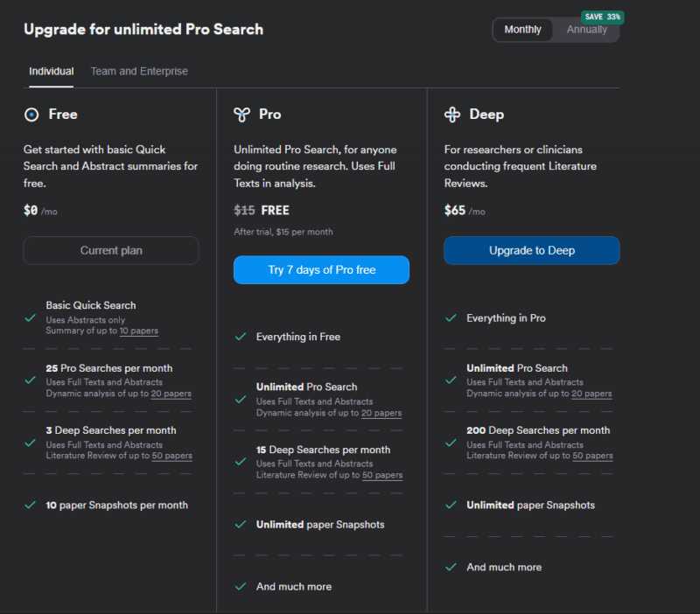Select Monthly billing
This screenshot has width=700, height=614.
pyautogui.click(x=522, y=29)
